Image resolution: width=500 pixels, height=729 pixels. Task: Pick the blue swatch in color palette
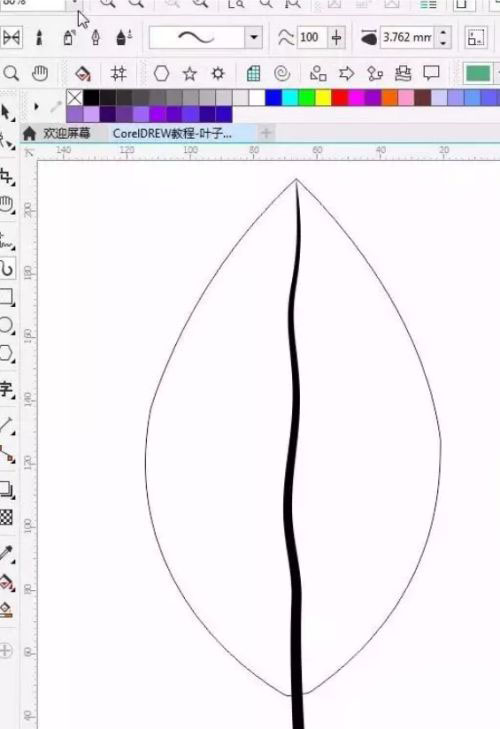click(x=273, y=98)
